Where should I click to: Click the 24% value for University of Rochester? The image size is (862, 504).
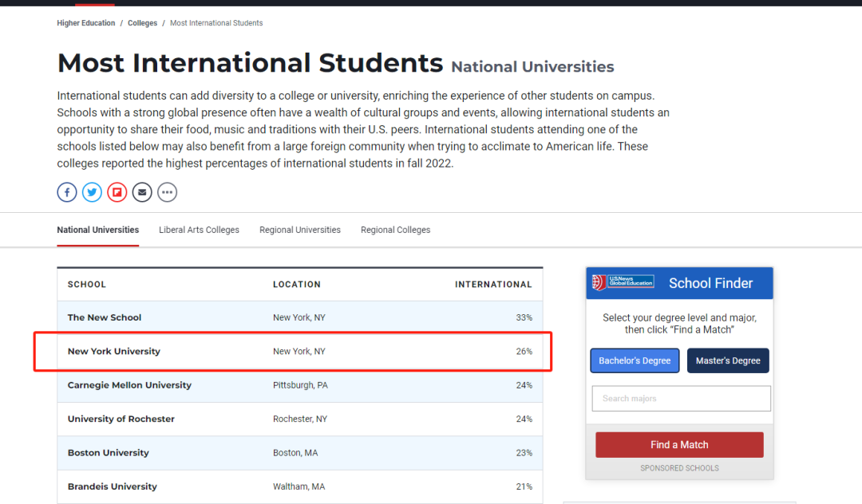point(524,419)
